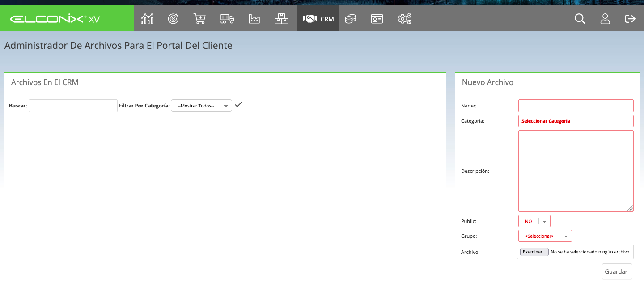
Task: Open the Public NO dropdown
Action: (x=534, y=221)
